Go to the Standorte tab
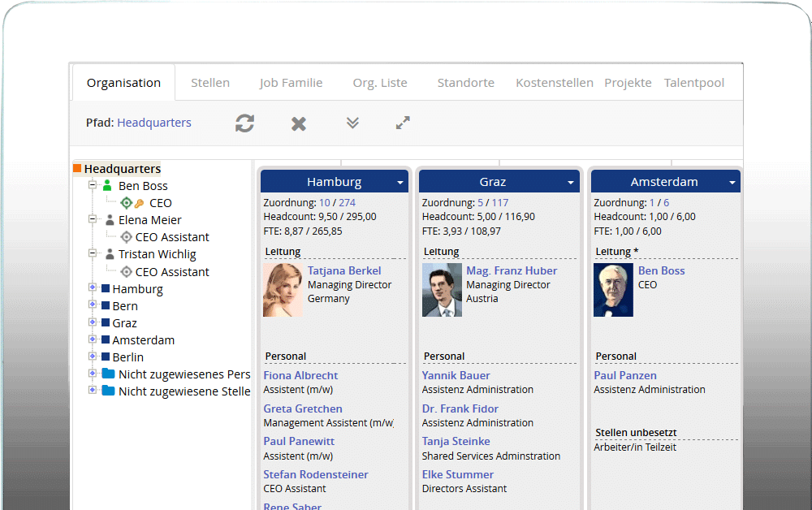This screenshot has width=812, height=510. point(466,83)
